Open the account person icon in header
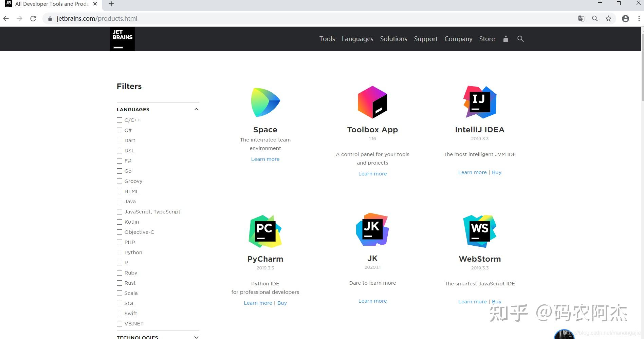 pos(505,39)
